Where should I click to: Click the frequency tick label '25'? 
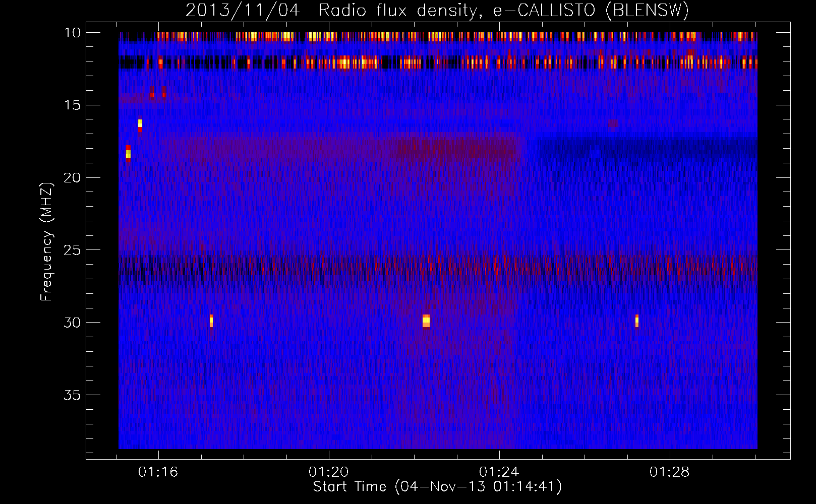73,250
